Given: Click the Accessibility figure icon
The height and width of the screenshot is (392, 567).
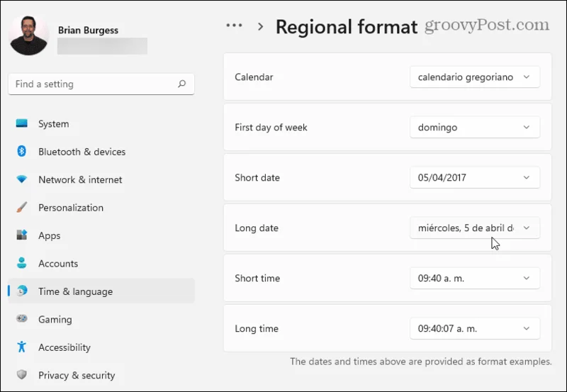Looking at the screenshot, I should (22, 347).
